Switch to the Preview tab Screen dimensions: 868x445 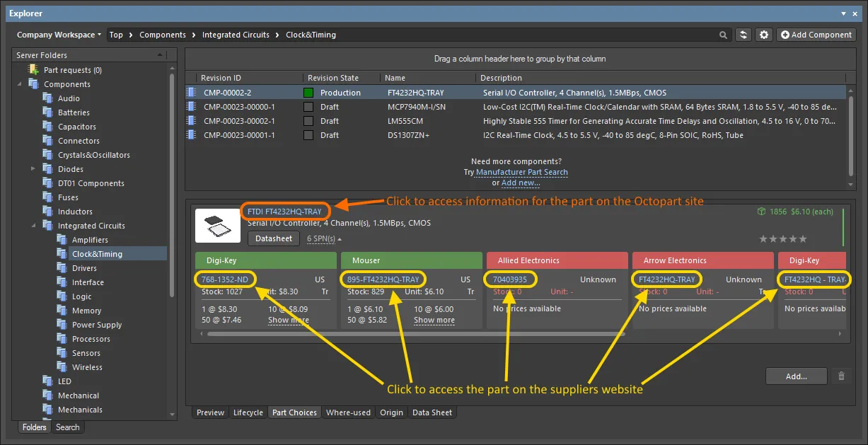(210, 412)
